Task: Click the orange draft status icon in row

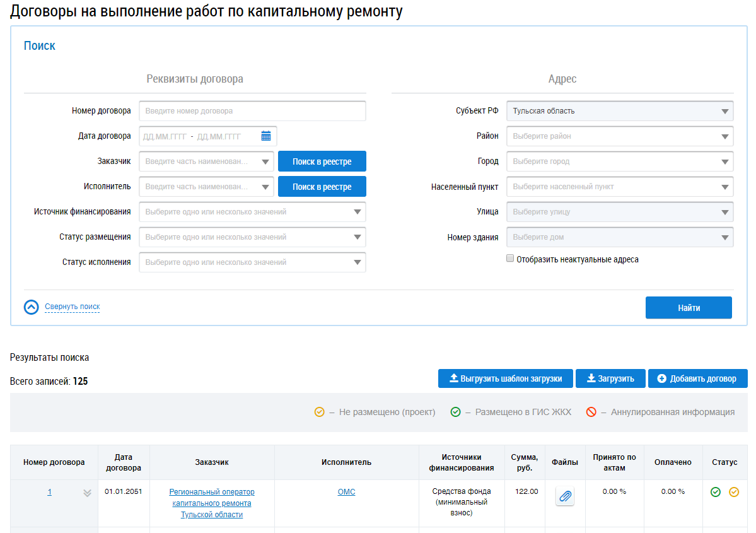Action: point(734,492)
